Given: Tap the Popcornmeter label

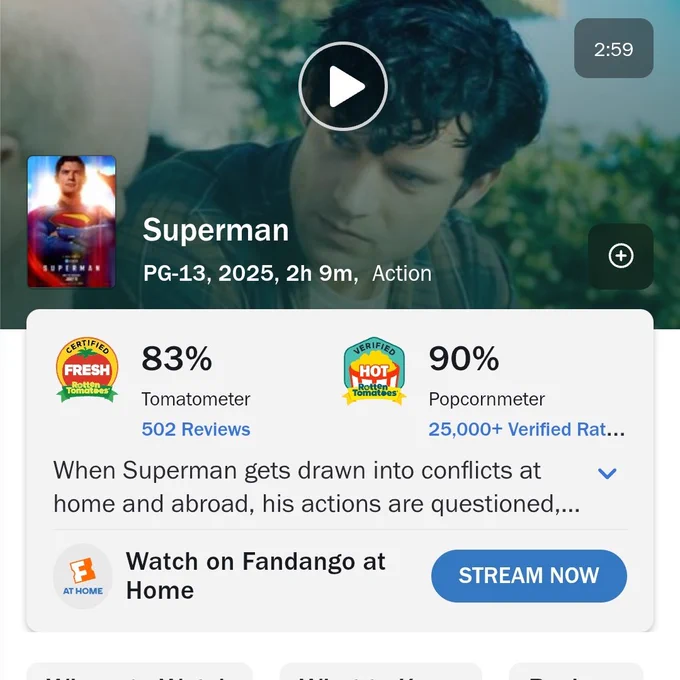Looking at the screenshot, I should click(x=487, y=399).
